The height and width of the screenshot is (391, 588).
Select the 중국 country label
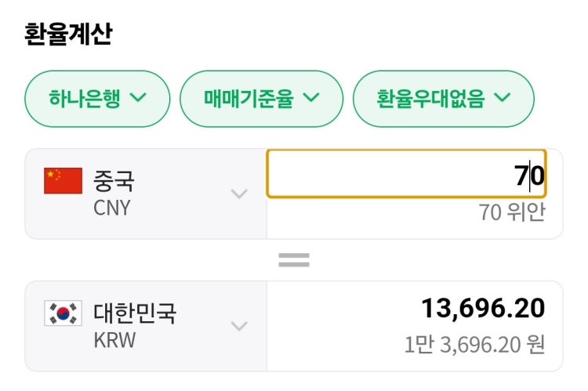[x=114, y=181]
